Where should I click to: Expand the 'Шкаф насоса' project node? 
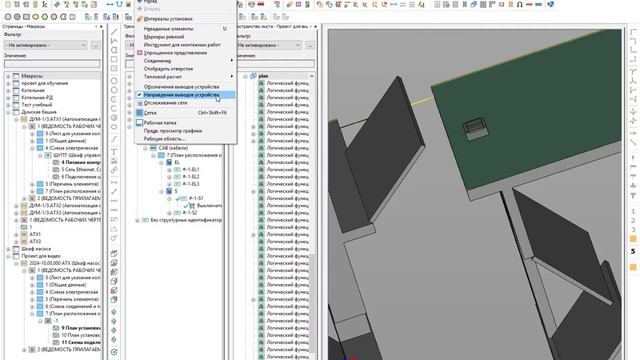tap(8, 249)
